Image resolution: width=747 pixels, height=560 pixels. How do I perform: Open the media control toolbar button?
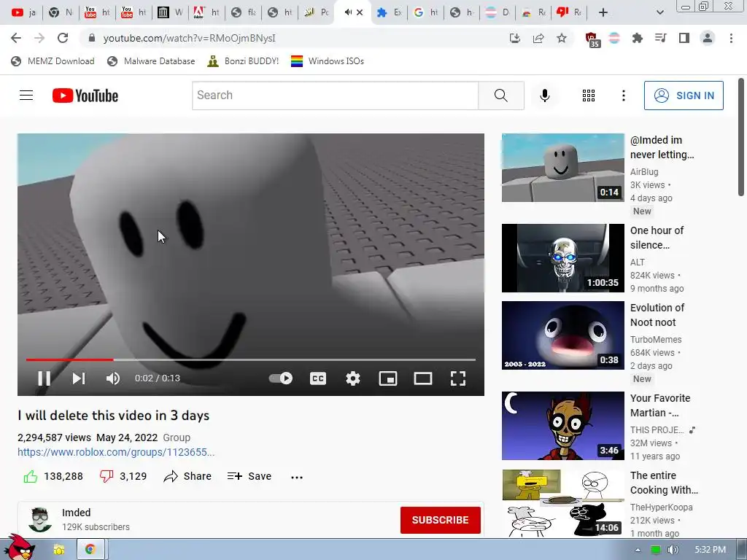[x=661, y=38]
